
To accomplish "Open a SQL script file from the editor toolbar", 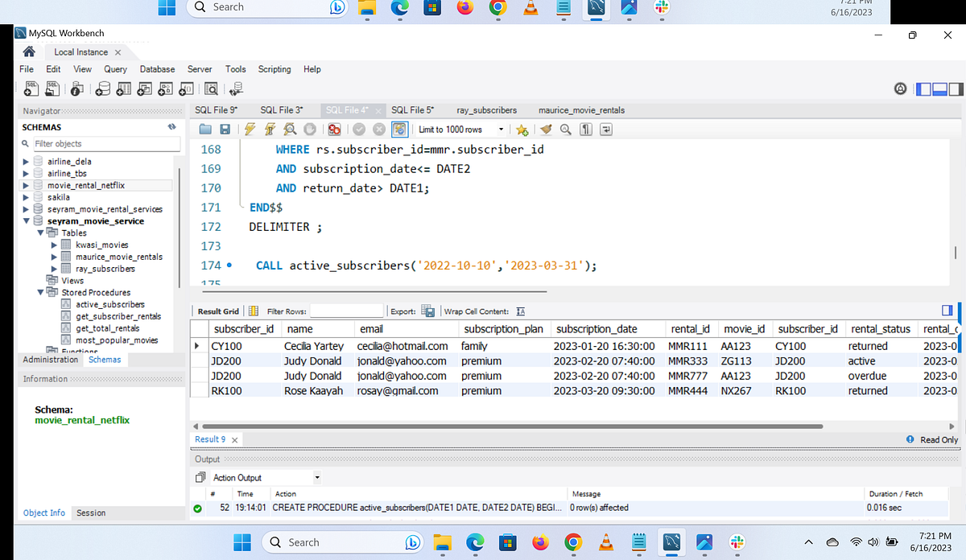I will tap(207, 130).
